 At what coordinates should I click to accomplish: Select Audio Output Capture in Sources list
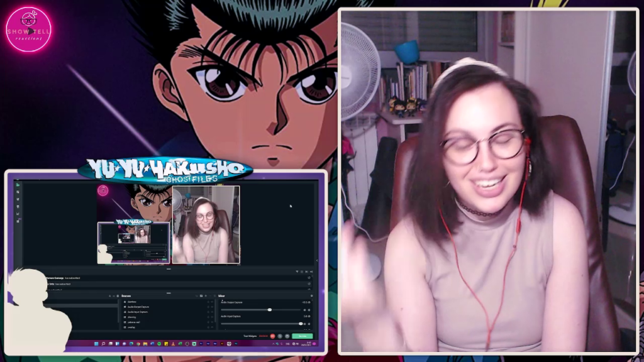pyautogui.click(x=138, y=307)
